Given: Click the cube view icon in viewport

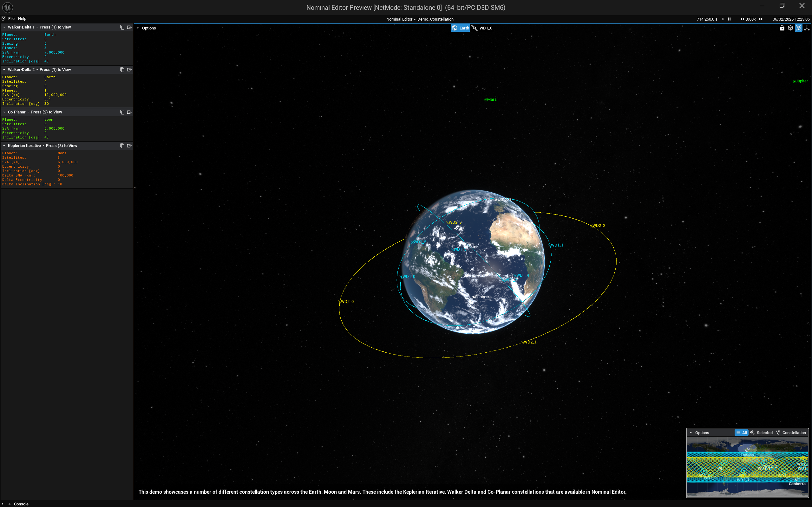Looking at the screenshot, I should coord(790,28).
